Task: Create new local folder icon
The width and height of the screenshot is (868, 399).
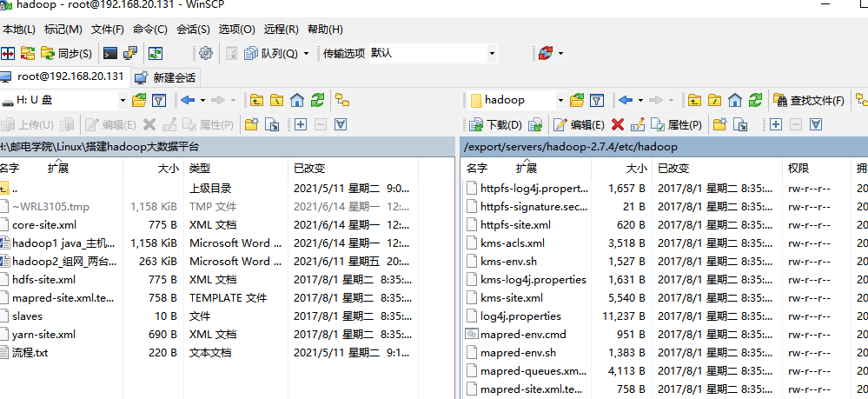Action: [x=252, y=124]
